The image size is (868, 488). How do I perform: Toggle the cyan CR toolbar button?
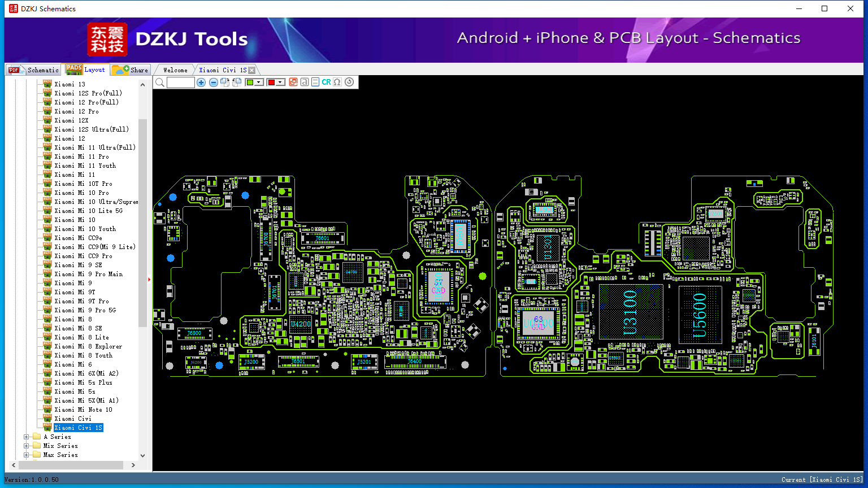click(x=326, y=82)
